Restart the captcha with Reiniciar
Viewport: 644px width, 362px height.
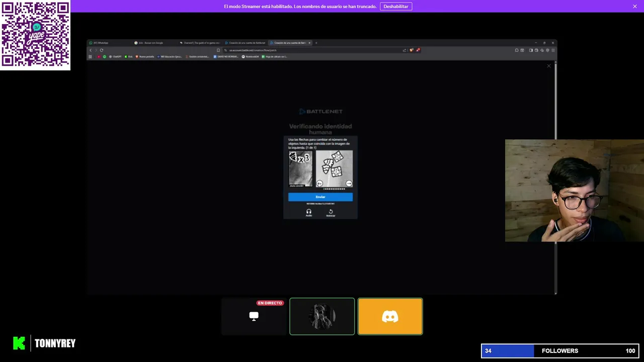pos(331,212)
